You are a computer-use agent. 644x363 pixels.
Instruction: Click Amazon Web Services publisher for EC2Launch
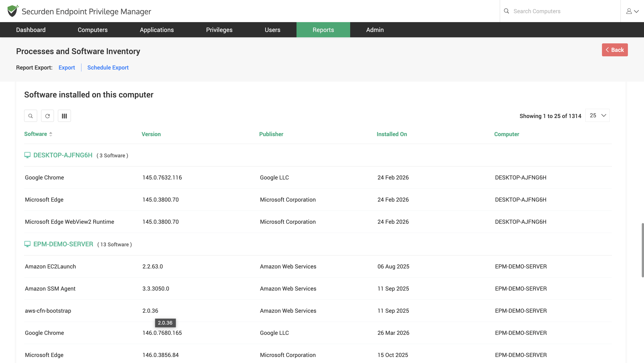288,267
